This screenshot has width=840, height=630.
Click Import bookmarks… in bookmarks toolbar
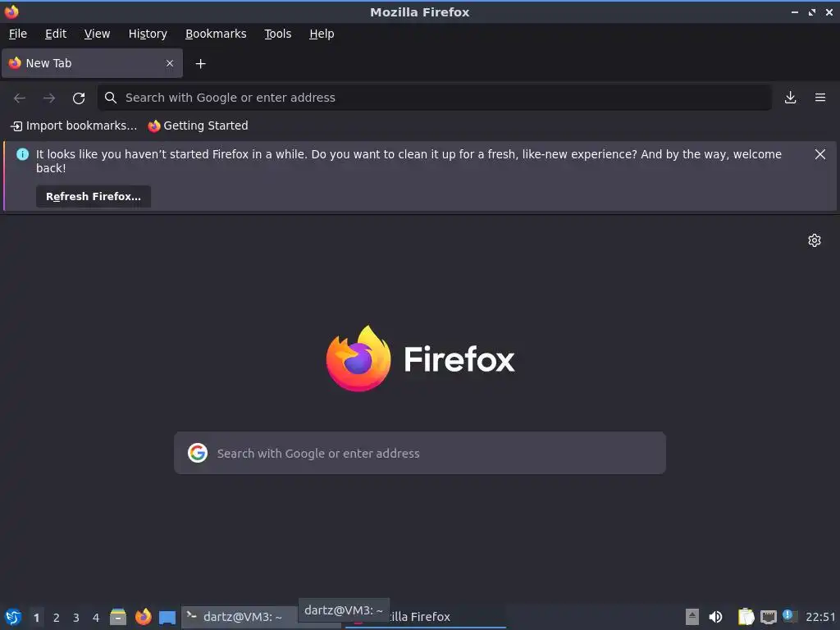click(74, 126)
